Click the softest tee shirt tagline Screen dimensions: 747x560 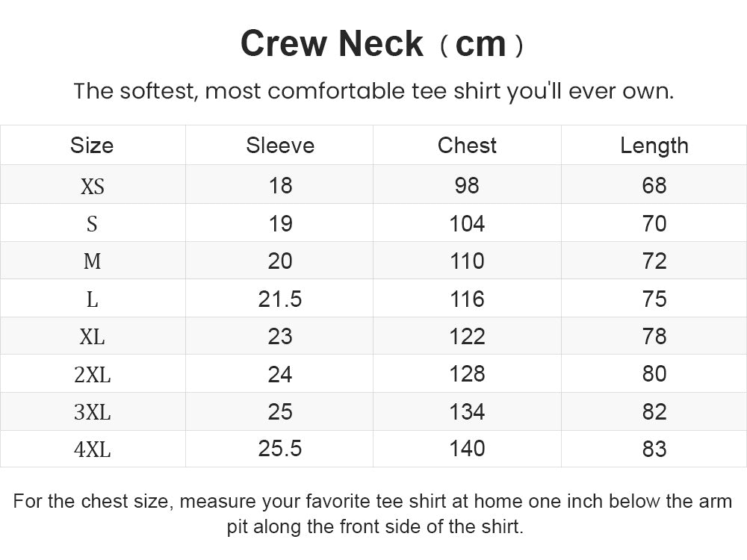tap(374, 91)
